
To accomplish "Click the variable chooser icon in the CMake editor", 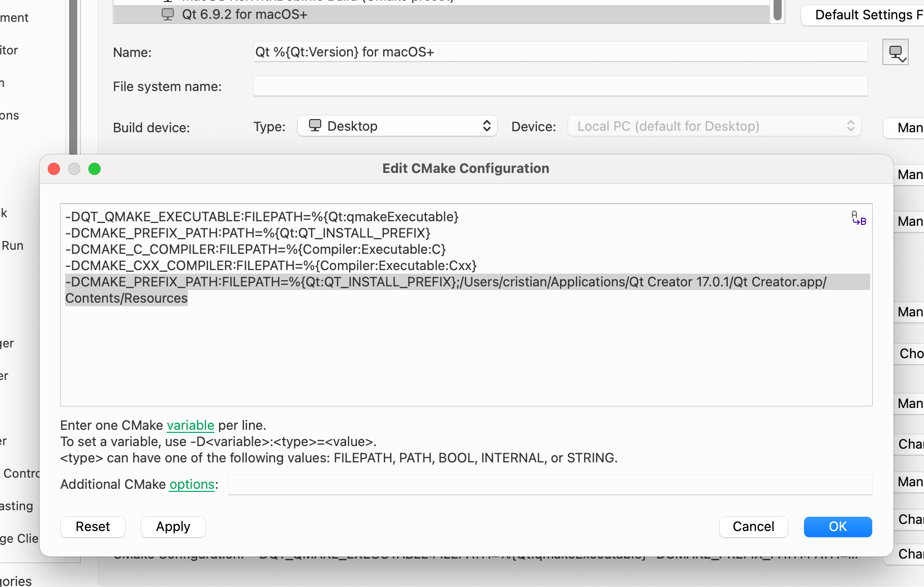I will coord(858,218).
